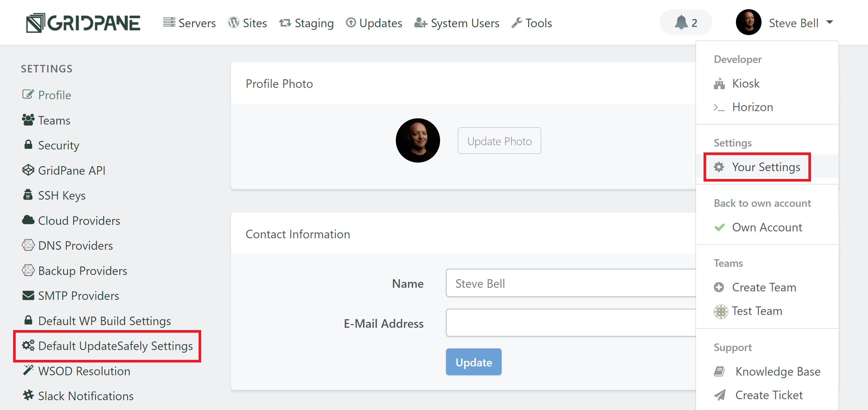This screenshot has height=410, width=868.
Task: Click the Updates circle-arrow icon
Action: click(351, 23)
